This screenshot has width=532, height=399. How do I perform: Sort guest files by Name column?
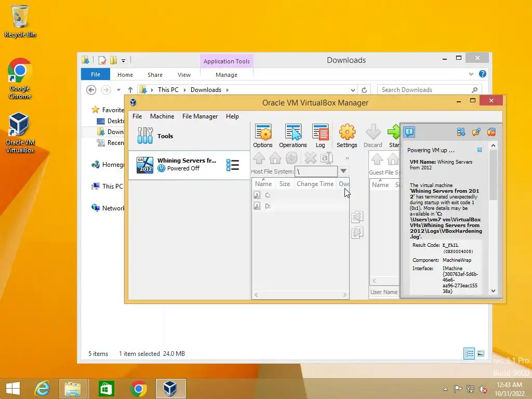[x=380, y=184]
